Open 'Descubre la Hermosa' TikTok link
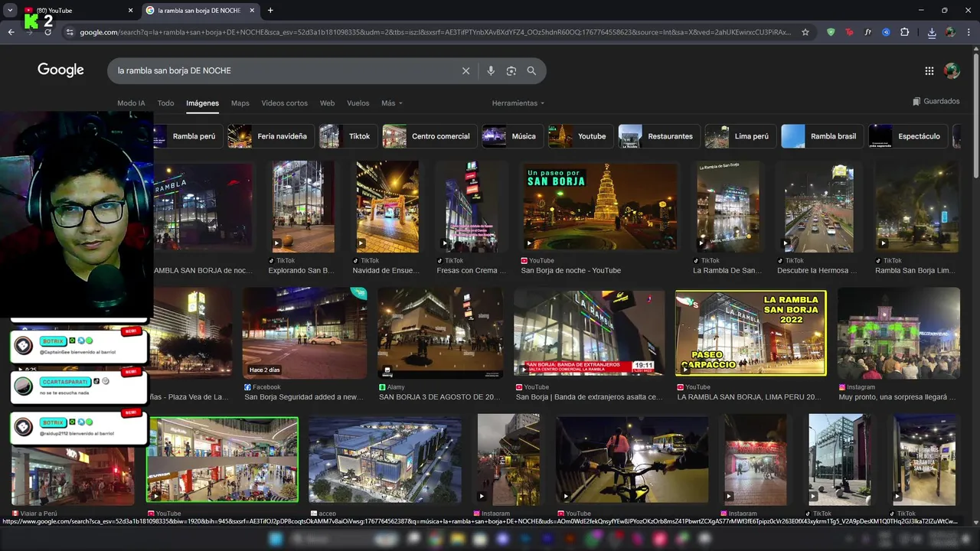 pyautogui.click(x=816, y=270)
